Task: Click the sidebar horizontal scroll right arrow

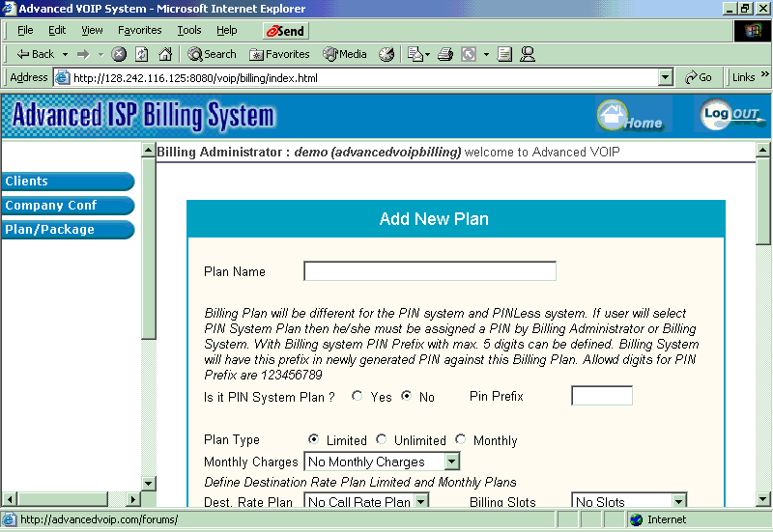Action: (132, 499)
